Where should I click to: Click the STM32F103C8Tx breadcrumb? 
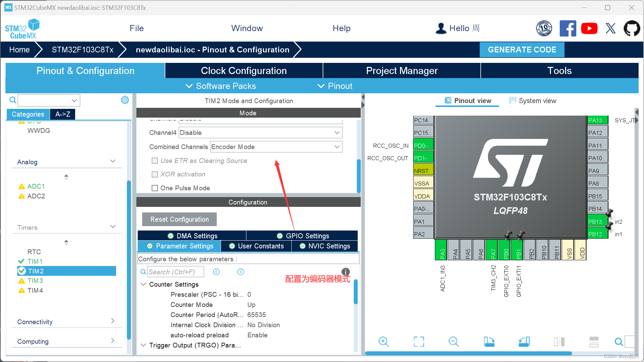coord(83,50)
